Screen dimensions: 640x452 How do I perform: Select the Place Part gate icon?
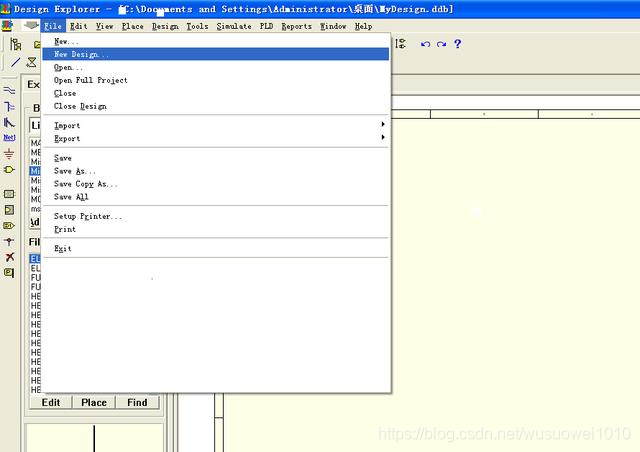tap(9, 169)
